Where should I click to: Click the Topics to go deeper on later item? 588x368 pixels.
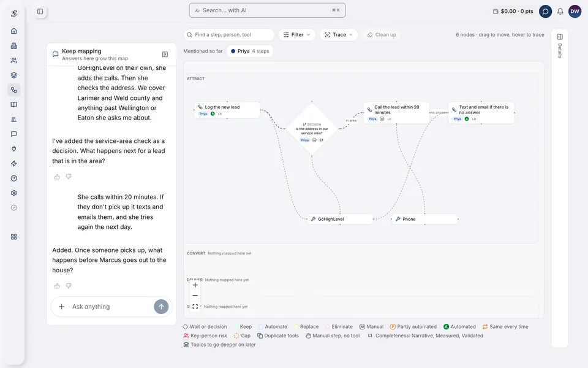[x=219, y=345]
